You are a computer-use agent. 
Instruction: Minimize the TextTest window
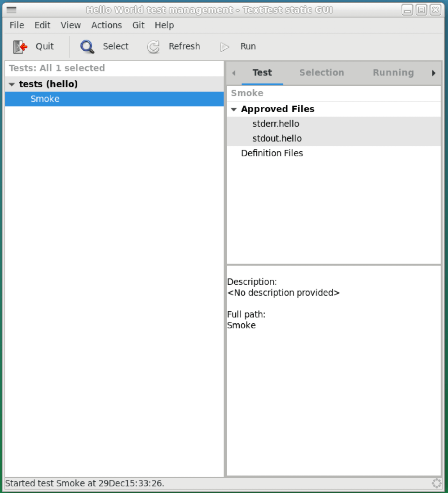pos(407,10)
